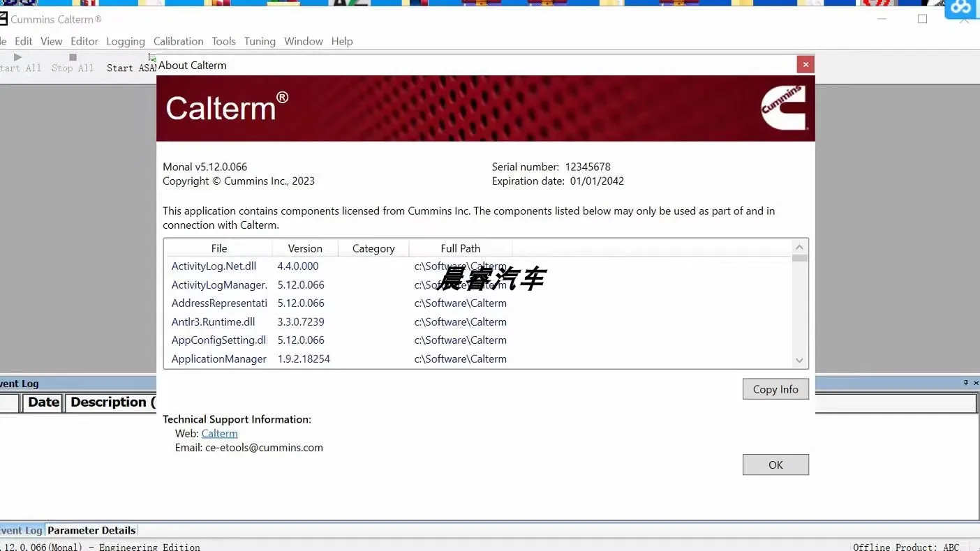Select the AddressRepresentati row
This screenshot has height=551, width=980.
478,303
